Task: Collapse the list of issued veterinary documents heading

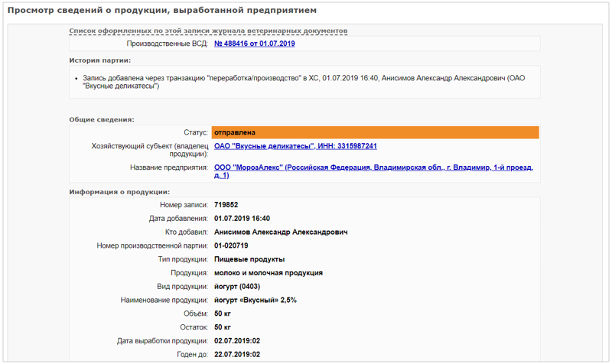Action: (x=208, y=31)
